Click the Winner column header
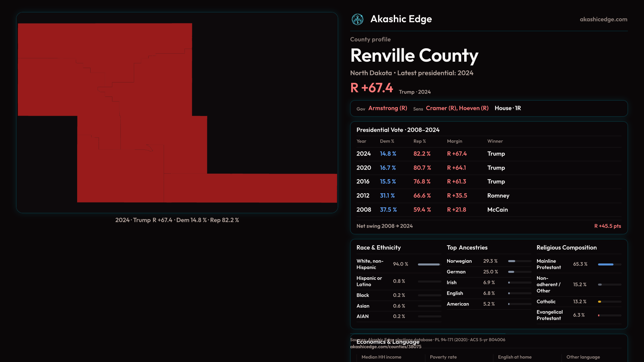Image resolution: width=644 pixels, height=362 pixels. pyautogui.click(x=495, y=141)
